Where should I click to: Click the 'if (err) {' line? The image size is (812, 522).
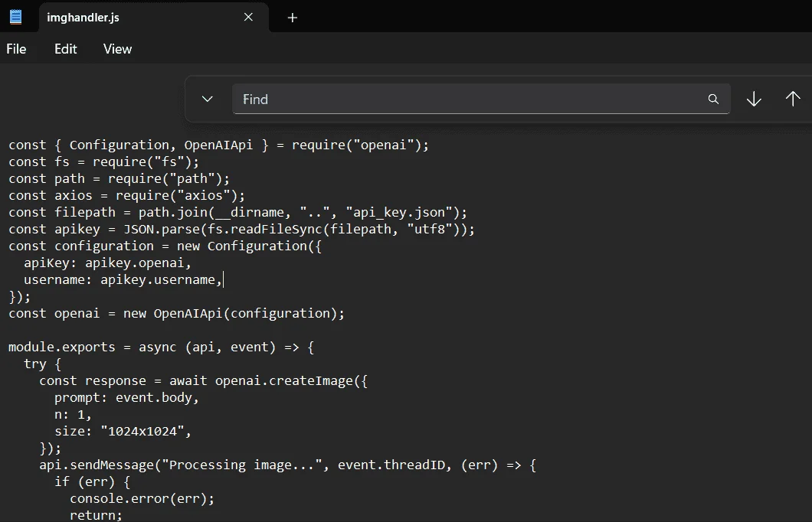click(x=92, y=481)
